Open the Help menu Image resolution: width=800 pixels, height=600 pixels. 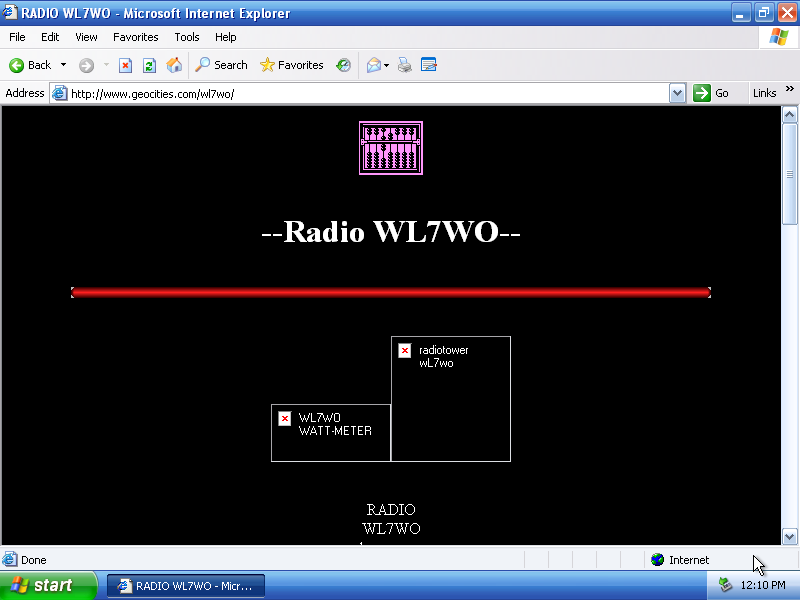(226, 37)
